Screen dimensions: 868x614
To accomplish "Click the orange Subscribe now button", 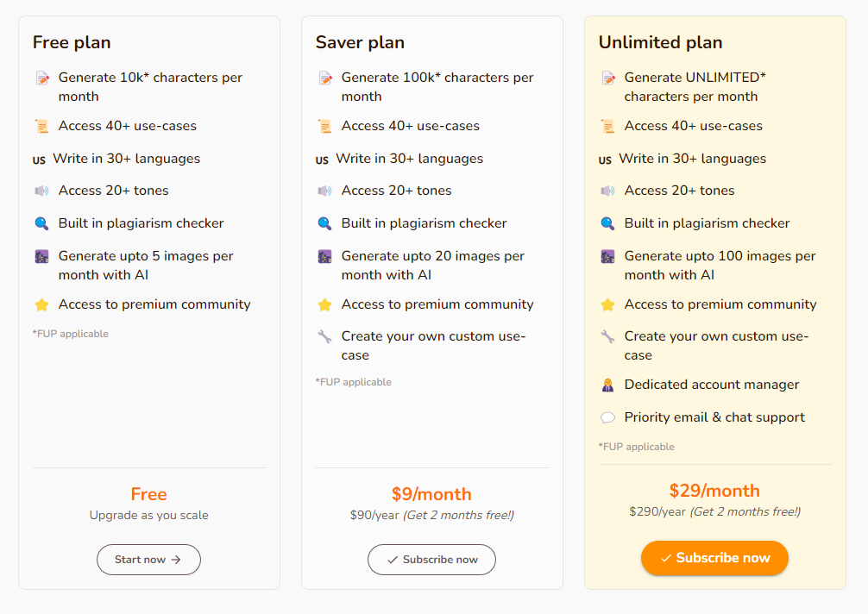I will (714, 558).
